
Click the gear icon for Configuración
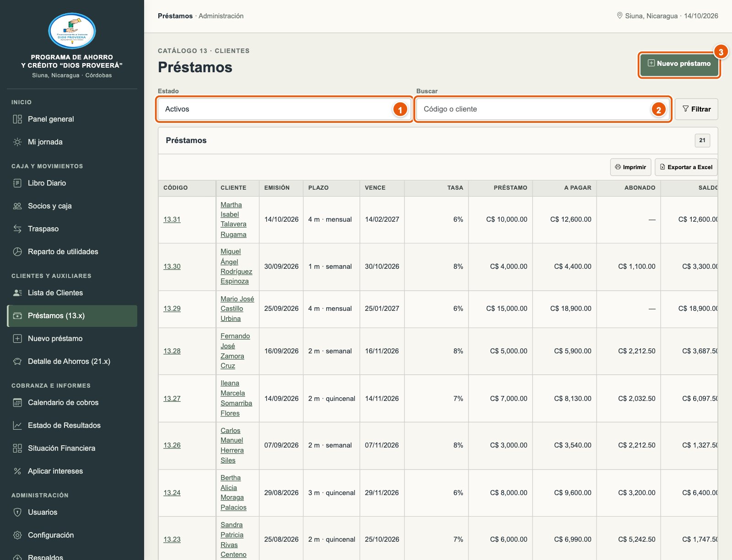pyautogui.click(x=17, y=535)
